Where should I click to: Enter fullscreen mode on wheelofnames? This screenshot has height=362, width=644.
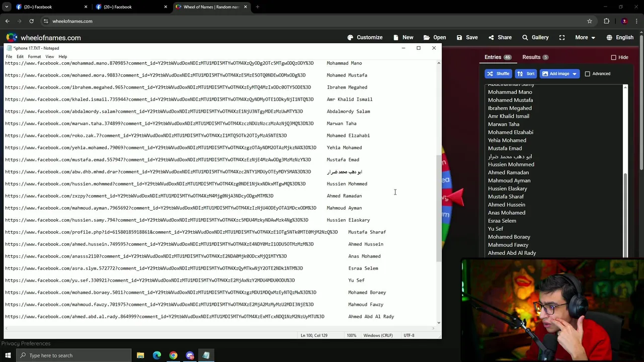[562, 37]
